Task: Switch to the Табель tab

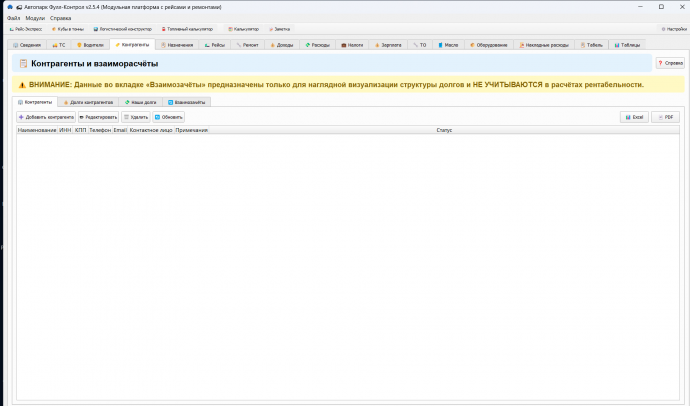Action: coord(591,45)
